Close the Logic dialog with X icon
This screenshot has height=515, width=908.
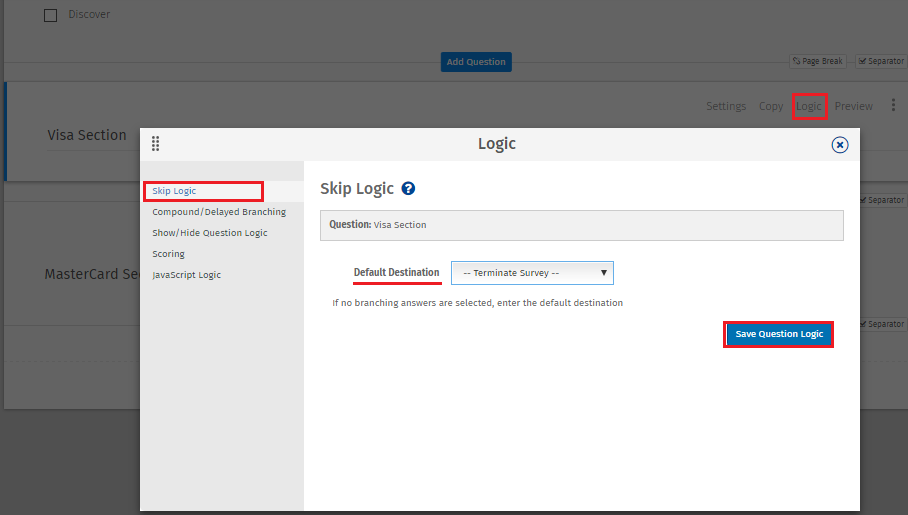(840, 145)
